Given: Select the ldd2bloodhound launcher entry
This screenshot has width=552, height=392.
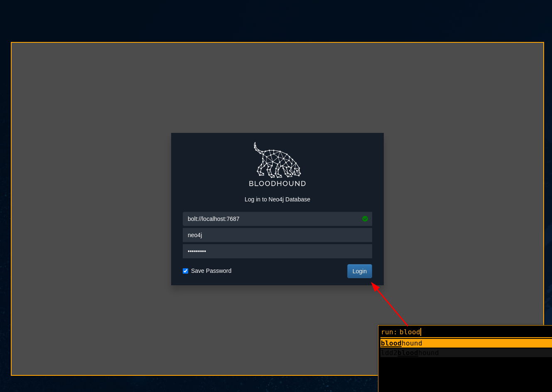Looking at the screenshot, I should [466, 353].
